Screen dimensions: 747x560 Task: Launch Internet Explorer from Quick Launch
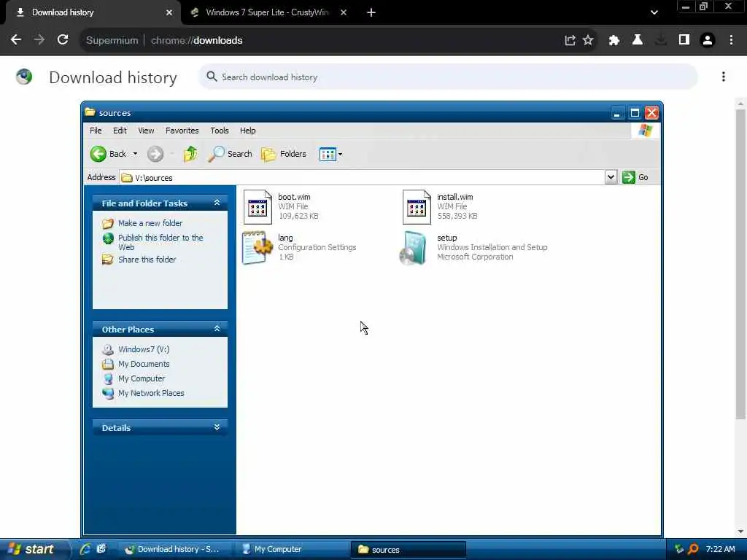[x=85, y=549]
